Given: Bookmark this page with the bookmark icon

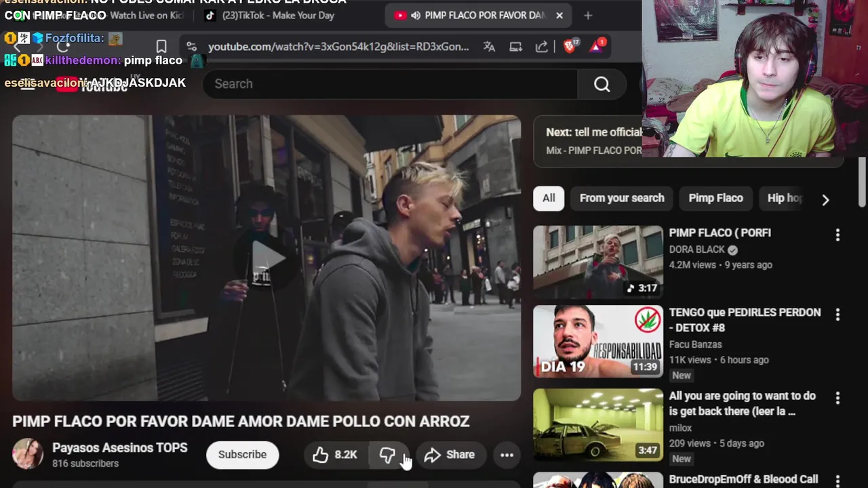Looking at the screenshot, I should (161, 46).
